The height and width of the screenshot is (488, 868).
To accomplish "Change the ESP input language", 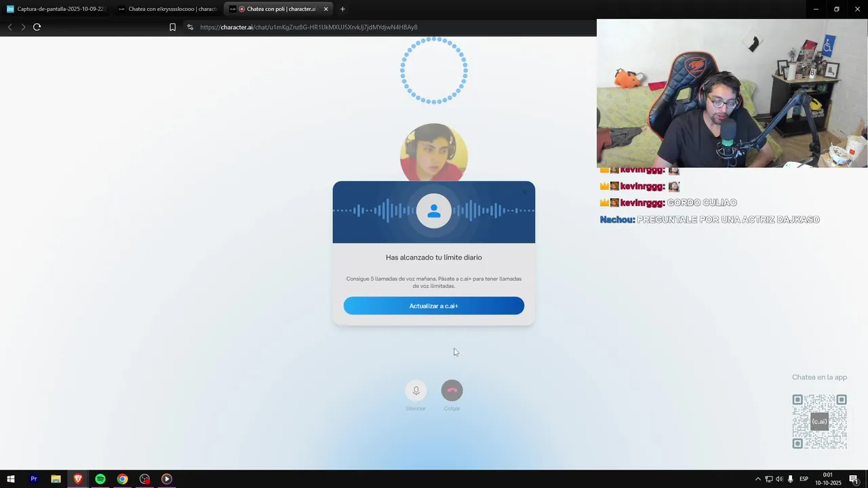I will click(x=804, y=479).
